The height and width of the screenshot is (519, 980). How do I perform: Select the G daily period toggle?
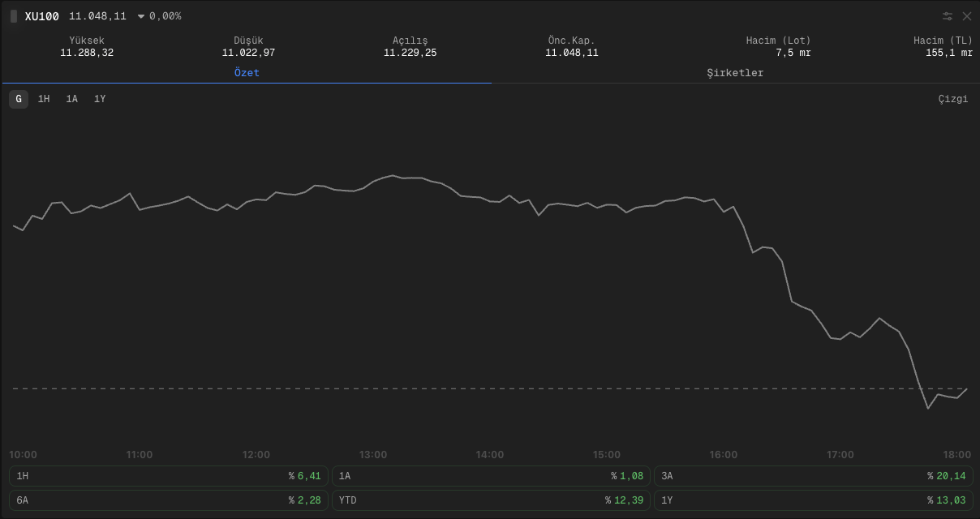pyautogui.click(x=19, y=99)
